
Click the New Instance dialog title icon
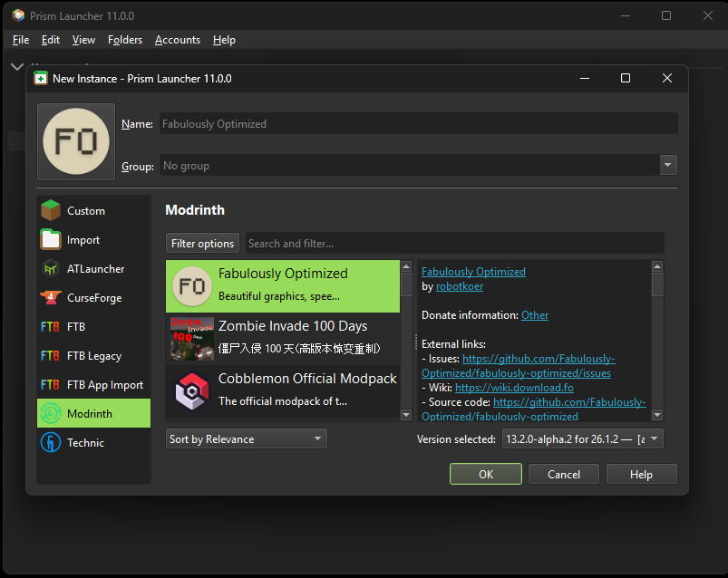click(x=41, y=78)
